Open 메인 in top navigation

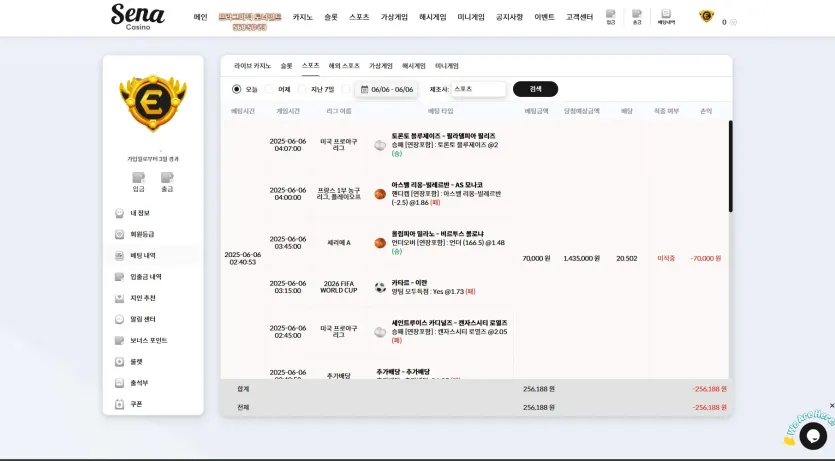coord(200,17)
